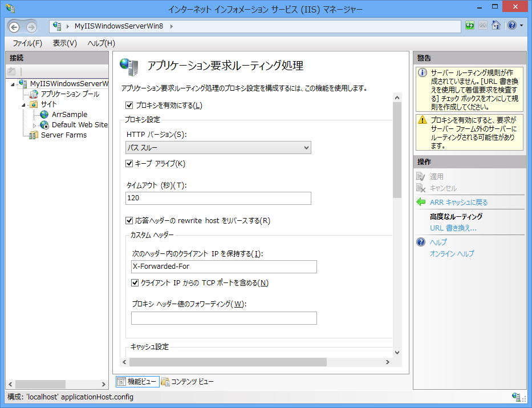Select ArrSample tree item text
Screen dimensions: 532x408
click(x=70, y=114)
